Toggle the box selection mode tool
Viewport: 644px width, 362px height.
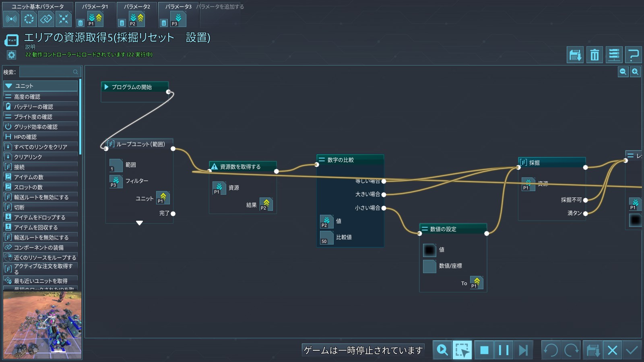(x=462, y=350)
